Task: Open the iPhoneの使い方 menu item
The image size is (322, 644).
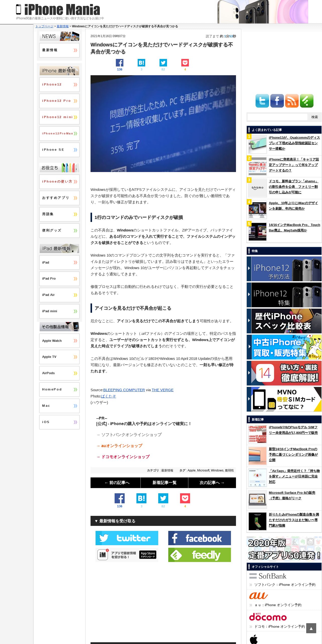Action: point(59,182)
